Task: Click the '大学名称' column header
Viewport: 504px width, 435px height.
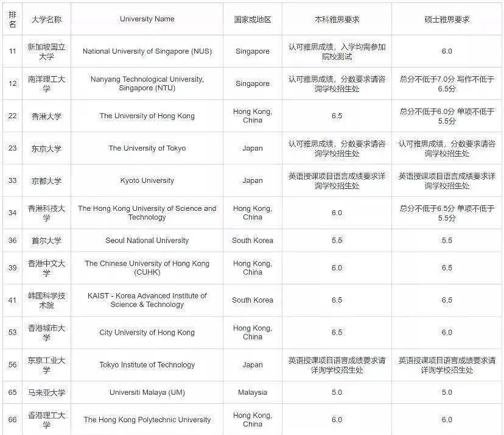Action: pos(46,19)
